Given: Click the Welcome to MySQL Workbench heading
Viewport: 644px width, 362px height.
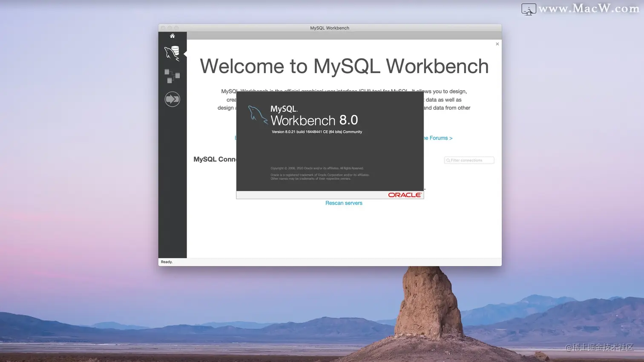Looking at the screenshot, I should pos(344,66).
